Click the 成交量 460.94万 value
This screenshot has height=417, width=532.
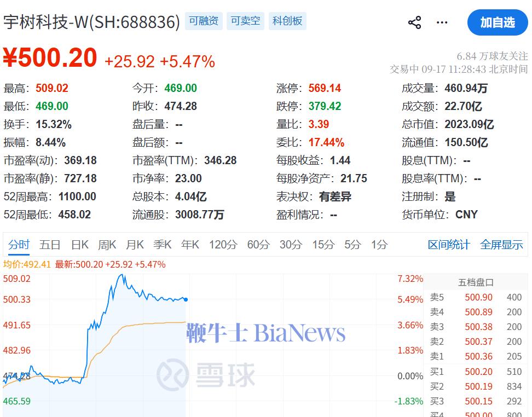pos(466,88)
